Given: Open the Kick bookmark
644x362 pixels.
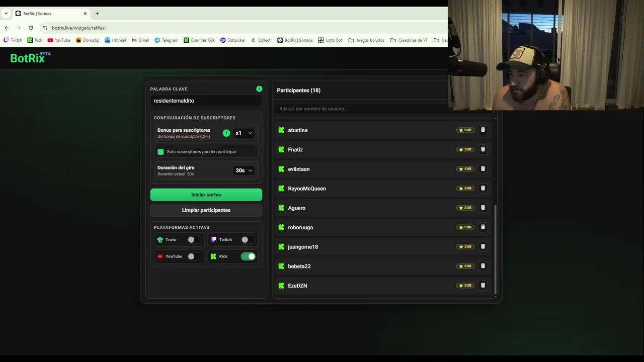Looking at the screenshot, I should pyautogui.click(x=35, y=40).
